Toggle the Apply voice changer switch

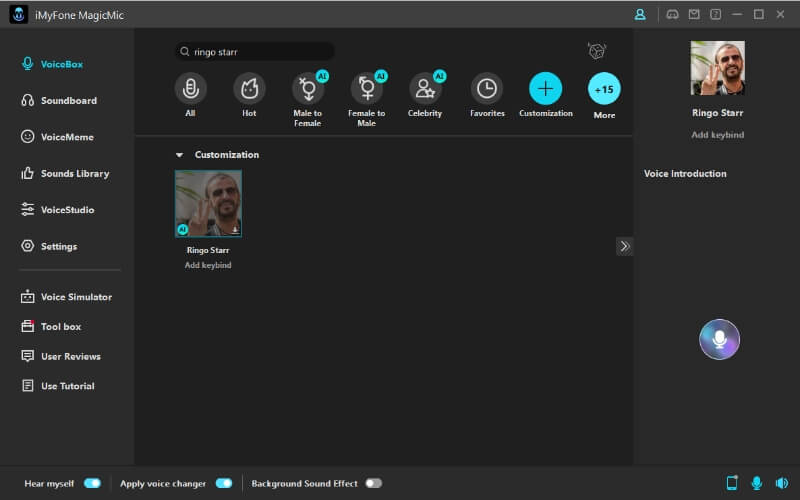point(223,483)
